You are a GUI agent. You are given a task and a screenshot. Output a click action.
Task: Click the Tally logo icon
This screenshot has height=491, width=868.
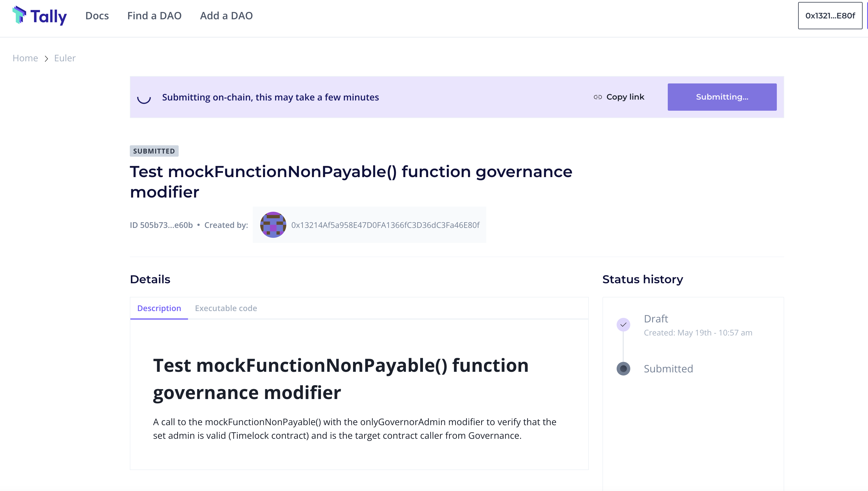click(x=19, y=15)
